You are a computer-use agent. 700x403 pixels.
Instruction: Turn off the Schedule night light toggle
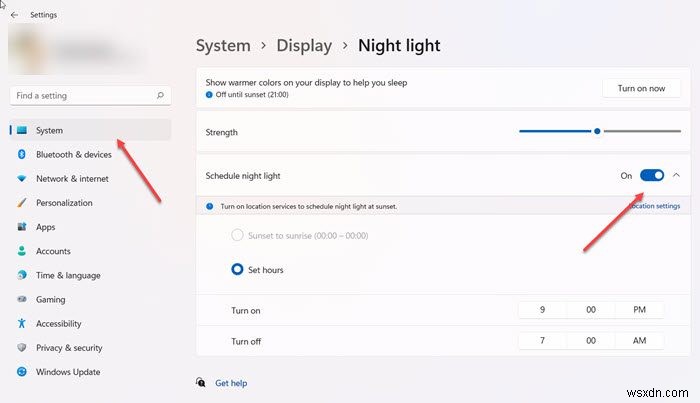[652, 175]
